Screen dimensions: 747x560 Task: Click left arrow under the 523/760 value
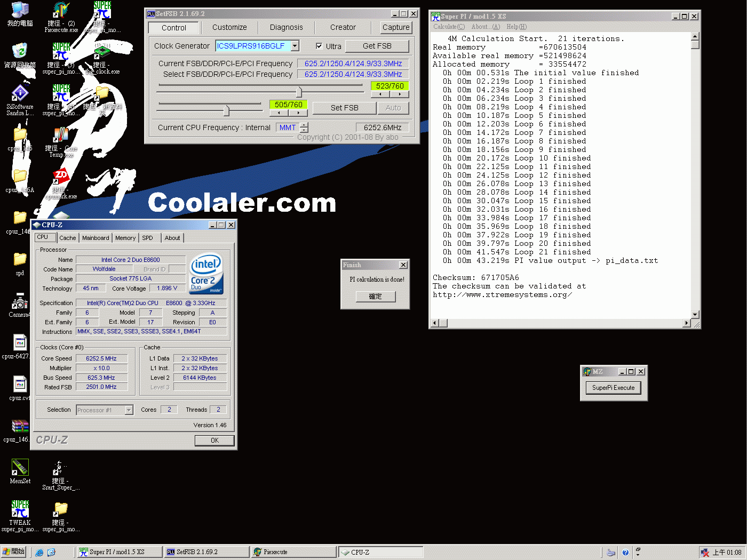(x=380, y=94)
